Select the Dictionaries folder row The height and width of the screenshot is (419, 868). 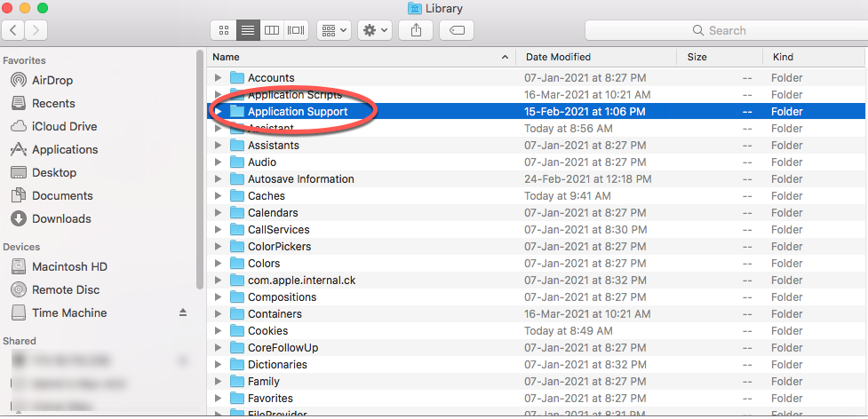[x=536, y=365]
